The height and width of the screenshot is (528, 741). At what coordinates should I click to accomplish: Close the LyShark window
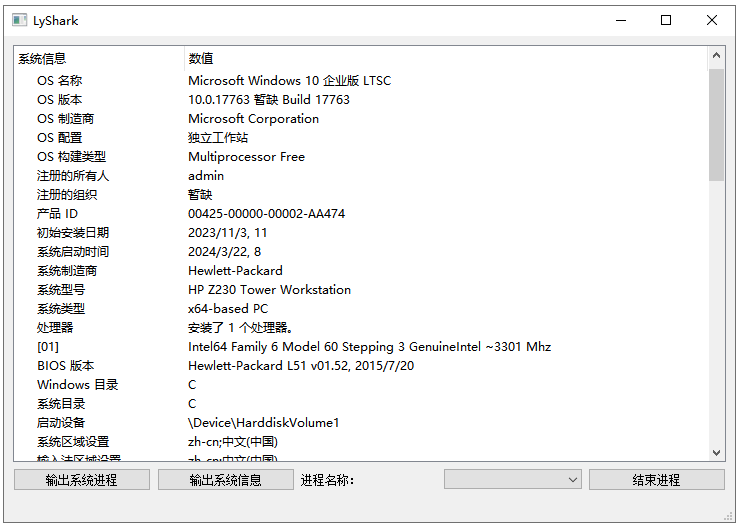712,20
